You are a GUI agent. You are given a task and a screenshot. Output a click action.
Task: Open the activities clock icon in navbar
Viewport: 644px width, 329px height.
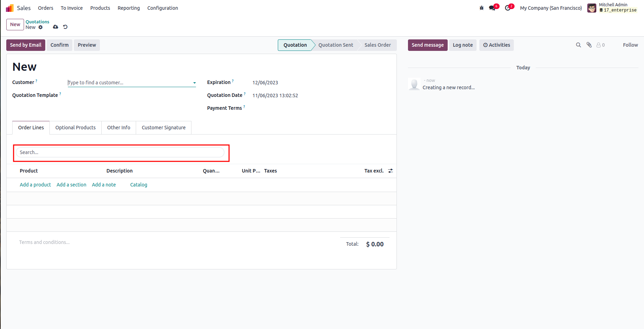(x=508, y=8)
